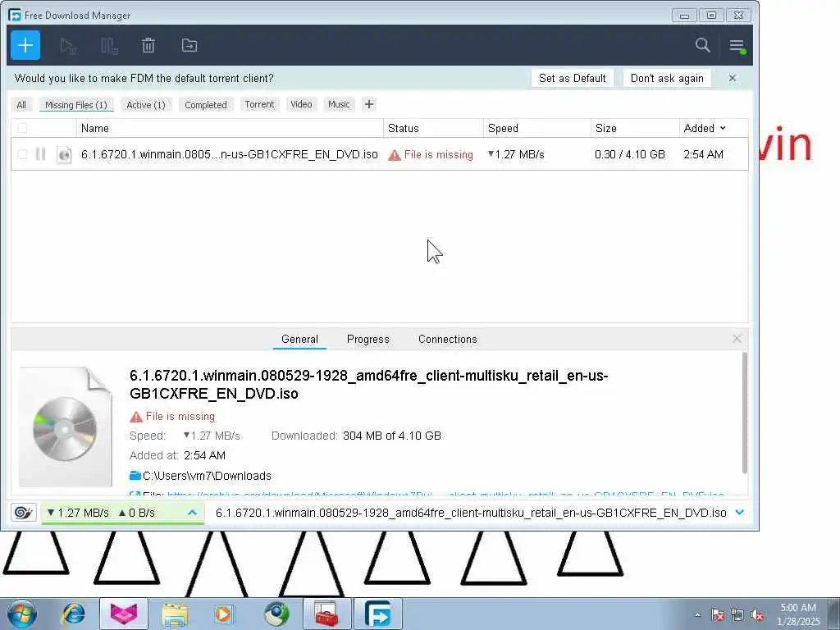Click the Action Center flag tray icon
Image resolution: width=840 pixels, height=630 pixels.
coord(718,614)
